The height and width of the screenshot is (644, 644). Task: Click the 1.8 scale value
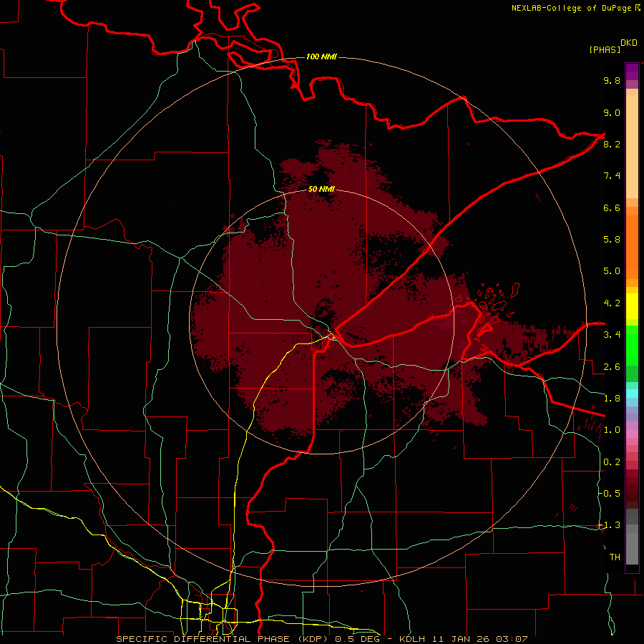point(612,399)
